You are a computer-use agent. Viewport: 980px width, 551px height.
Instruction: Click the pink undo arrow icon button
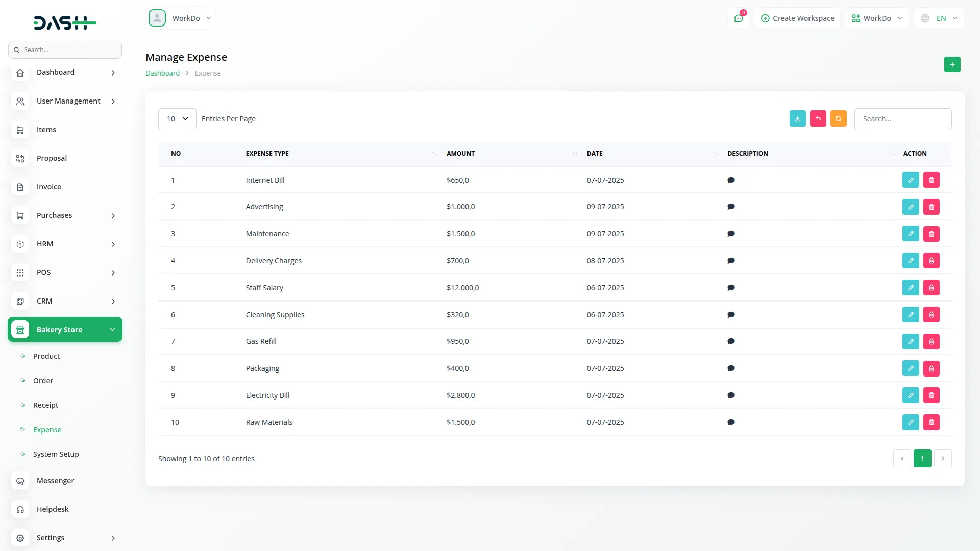(x=818, y=118)
